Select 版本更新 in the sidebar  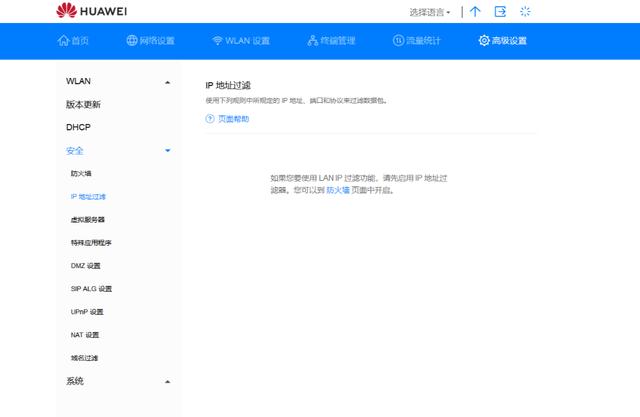click(x=83, y=104)
